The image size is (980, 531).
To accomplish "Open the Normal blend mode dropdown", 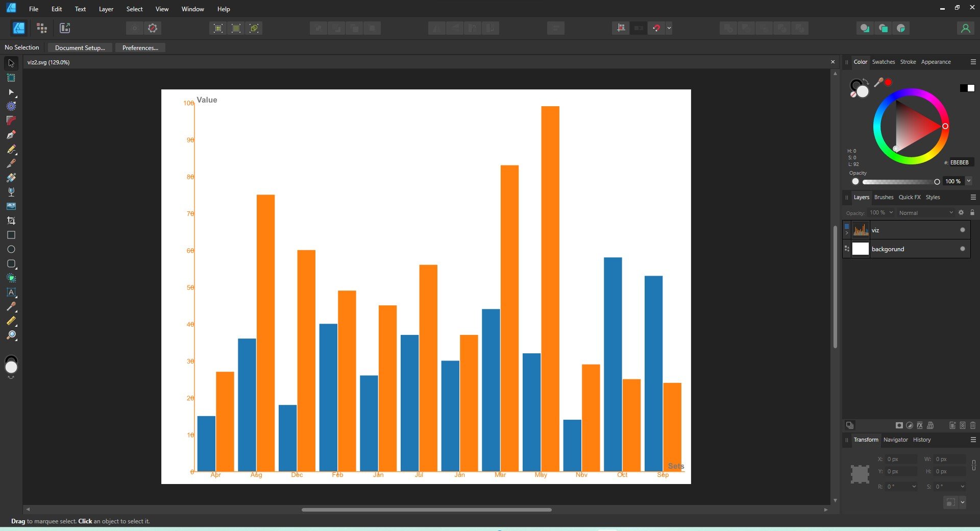I will coord(925,213).
